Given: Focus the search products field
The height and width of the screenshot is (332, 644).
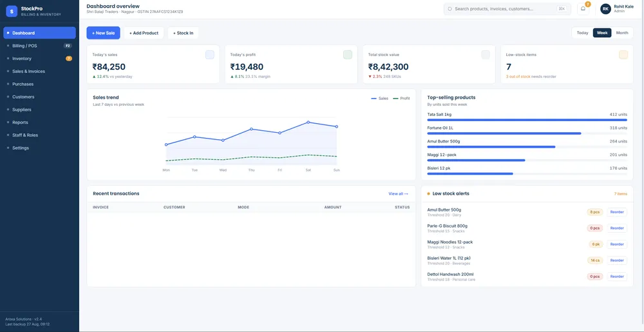Looking at the screenshot, I should click(507, 8).
